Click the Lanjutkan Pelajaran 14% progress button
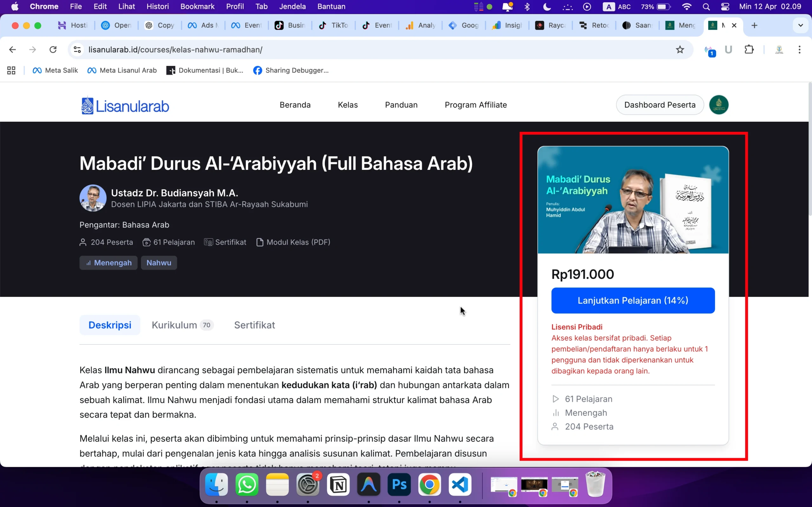 [633, 300]
